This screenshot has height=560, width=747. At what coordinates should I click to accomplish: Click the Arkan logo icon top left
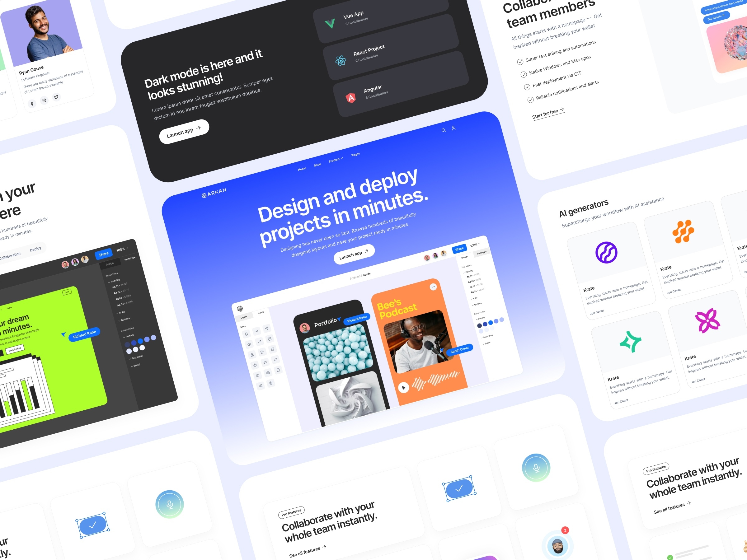pyautogui.click(x=203, y=193)
